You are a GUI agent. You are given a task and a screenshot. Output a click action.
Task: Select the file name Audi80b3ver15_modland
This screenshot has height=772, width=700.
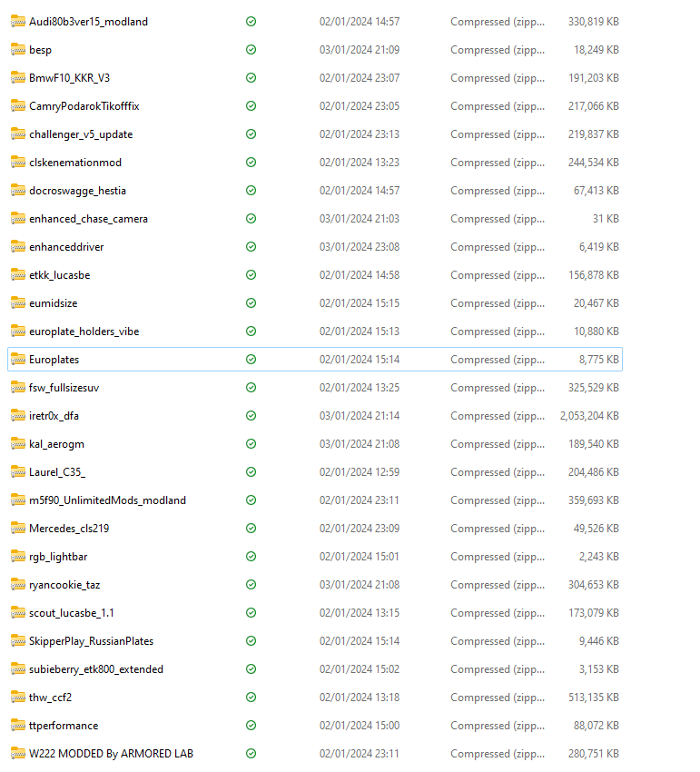(89, 22)
